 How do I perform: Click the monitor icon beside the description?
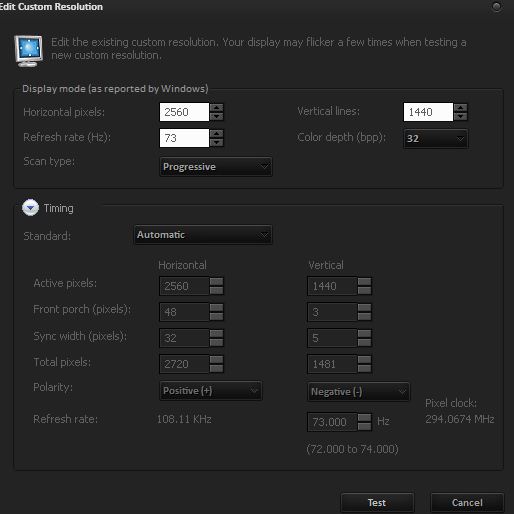click(x=29, y=51)
